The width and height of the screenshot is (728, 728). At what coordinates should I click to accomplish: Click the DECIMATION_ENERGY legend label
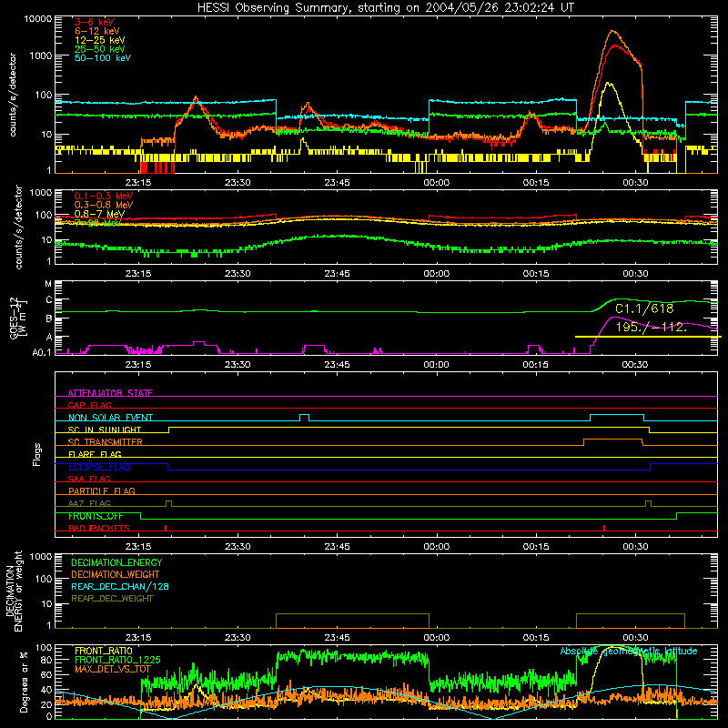coord(116,562)
